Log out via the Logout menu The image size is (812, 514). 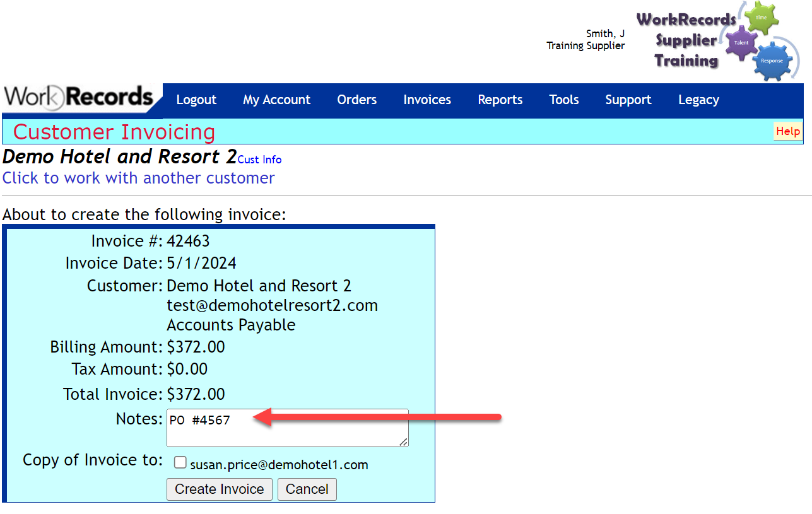tap(196, 100)
